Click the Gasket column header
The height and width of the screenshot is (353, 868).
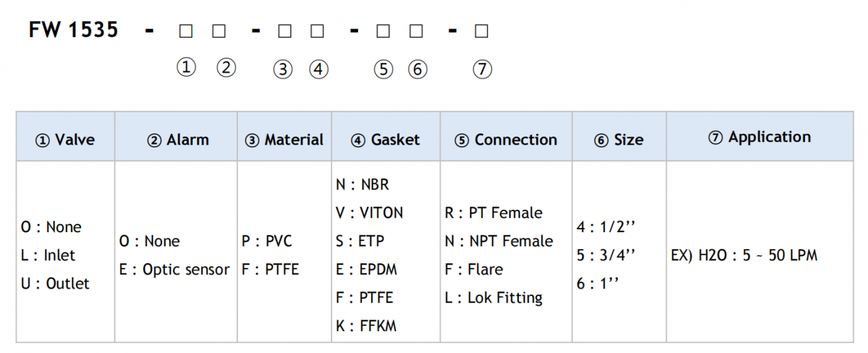pyautogui.click(x=385, y=140)
